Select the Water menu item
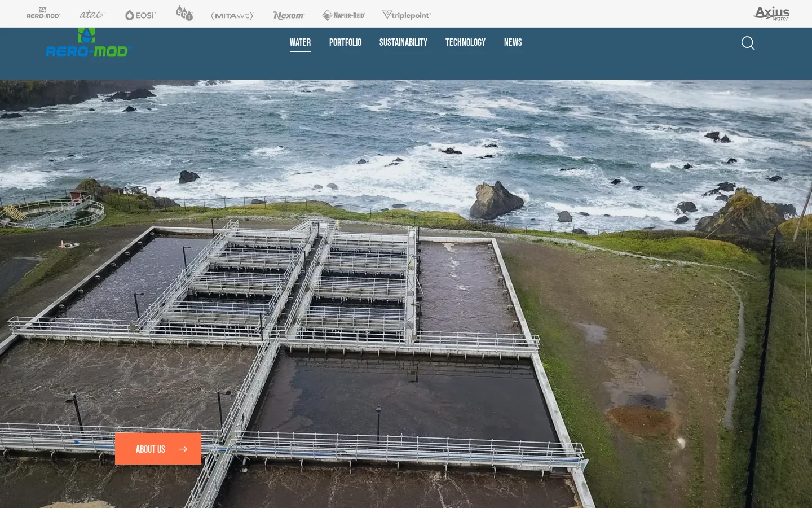The width and height of the screenshot is (812, 508). (300, 42)
